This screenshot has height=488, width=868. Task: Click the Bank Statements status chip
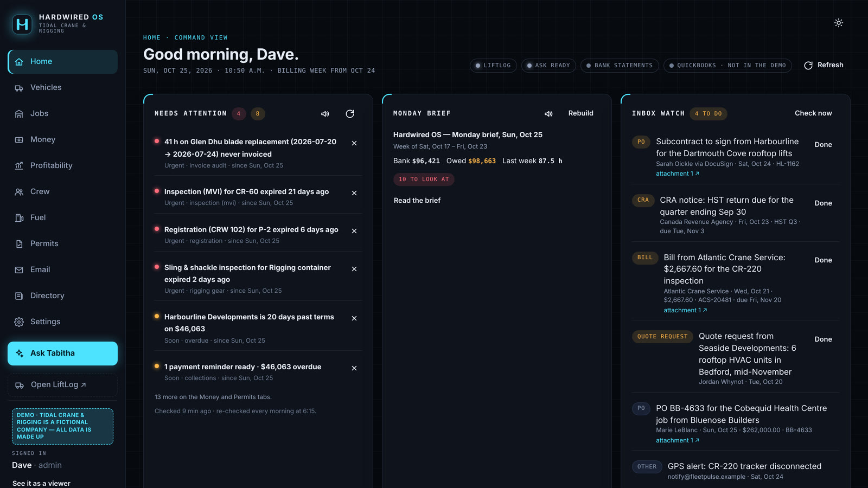click(620, 66)
